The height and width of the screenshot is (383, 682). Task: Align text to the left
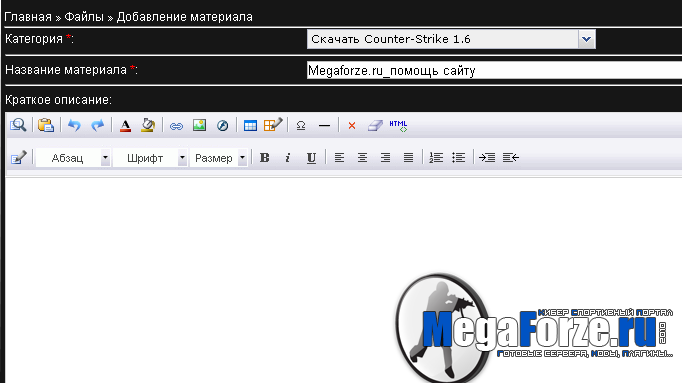coord(339,157)
